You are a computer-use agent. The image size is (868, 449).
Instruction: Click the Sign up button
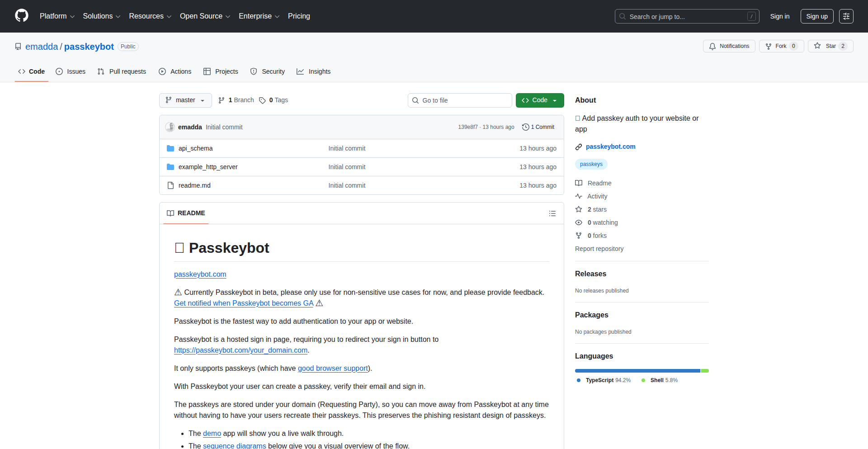[x=816, y=16]
